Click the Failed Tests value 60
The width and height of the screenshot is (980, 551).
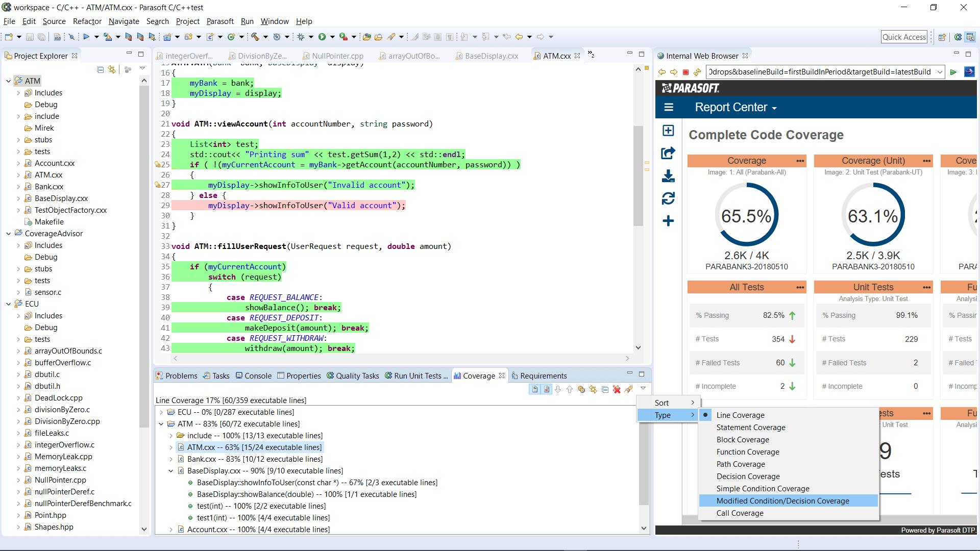click(x=780, y=363)
